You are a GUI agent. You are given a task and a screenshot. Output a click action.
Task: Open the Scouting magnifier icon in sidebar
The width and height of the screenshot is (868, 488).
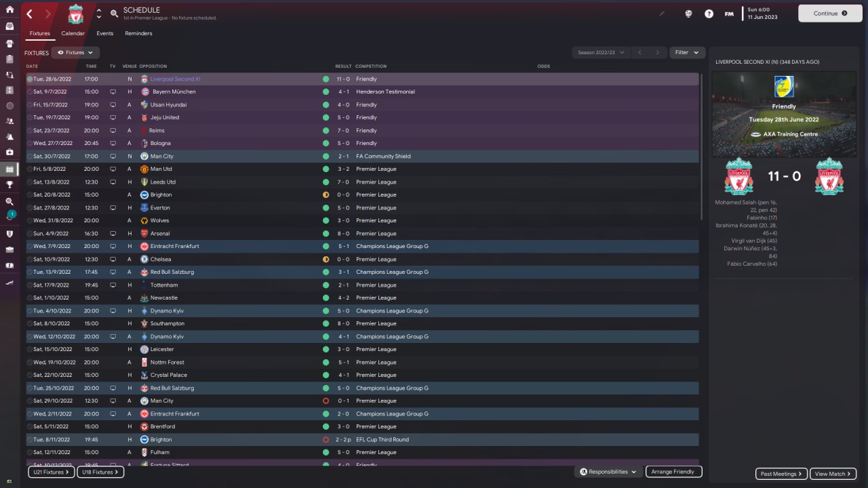pyautogui.click(x=9, y=201)
